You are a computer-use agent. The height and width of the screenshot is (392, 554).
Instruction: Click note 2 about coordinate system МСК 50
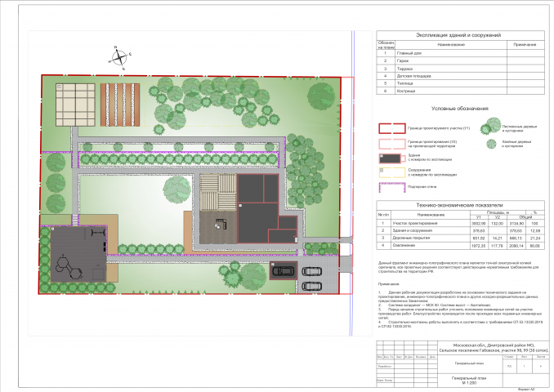point(435,305)
